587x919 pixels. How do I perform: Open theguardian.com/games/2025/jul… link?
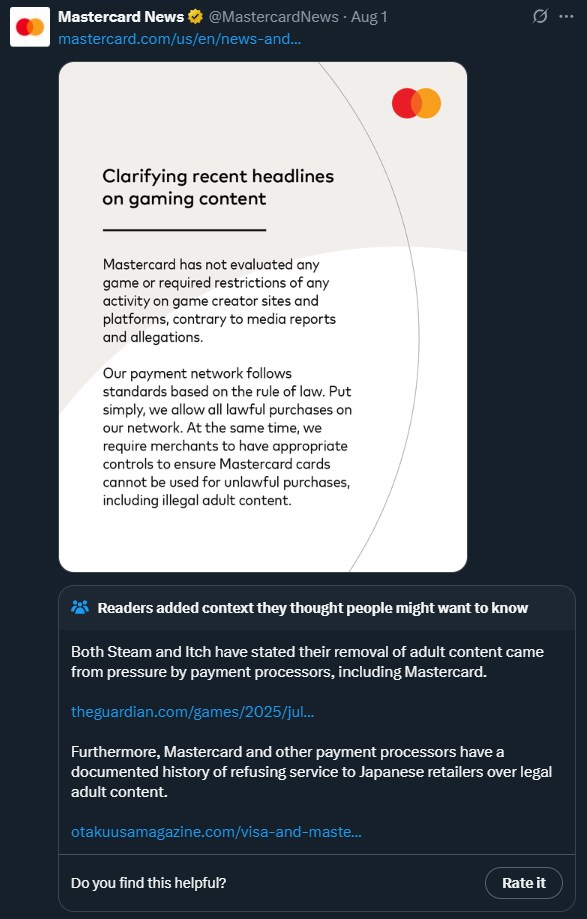click(x=193, y=712)
